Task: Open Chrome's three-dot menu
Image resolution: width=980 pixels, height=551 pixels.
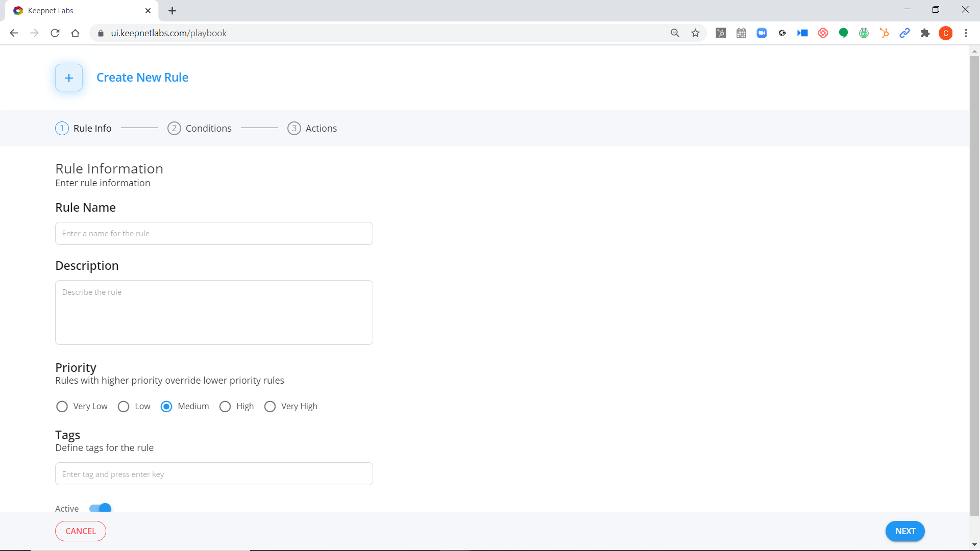Action: point(966,33)
